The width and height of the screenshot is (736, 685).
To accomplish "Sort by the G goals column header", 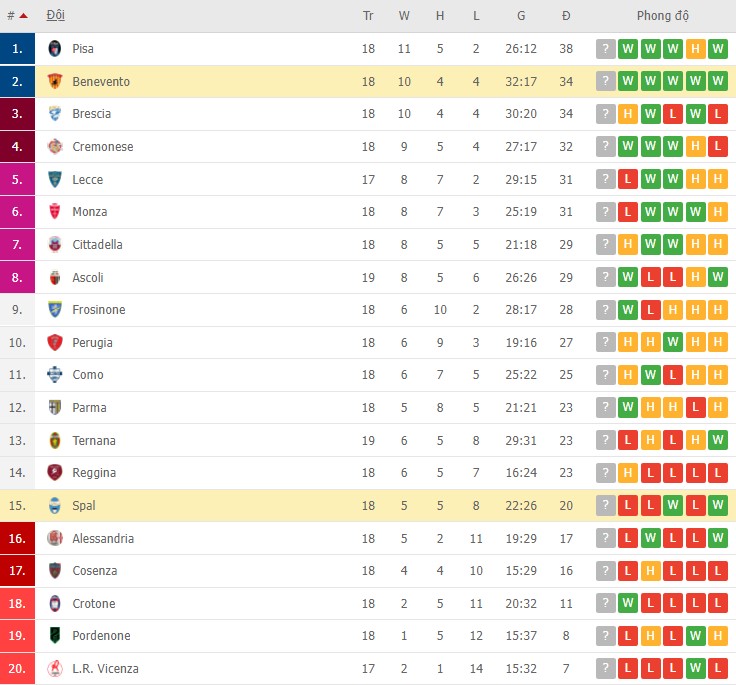I will point(521,16).
